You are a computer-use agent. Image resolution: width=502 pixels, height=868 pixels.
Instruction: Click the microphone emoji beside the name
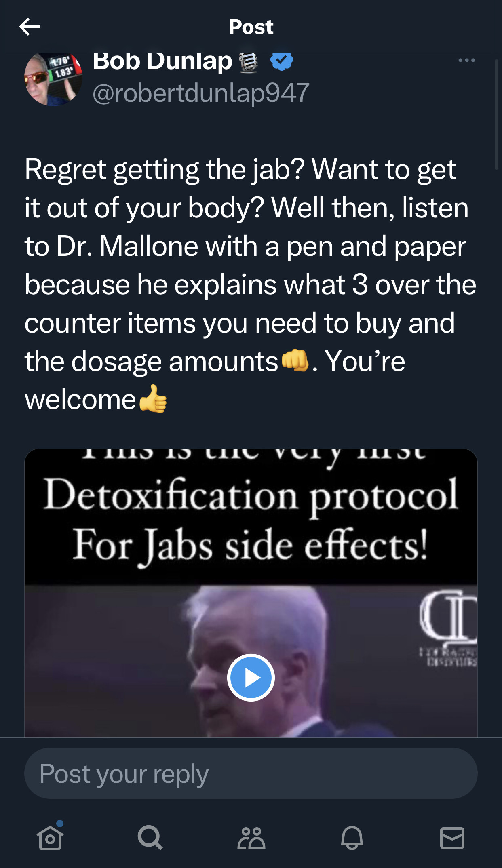(248, 63)
